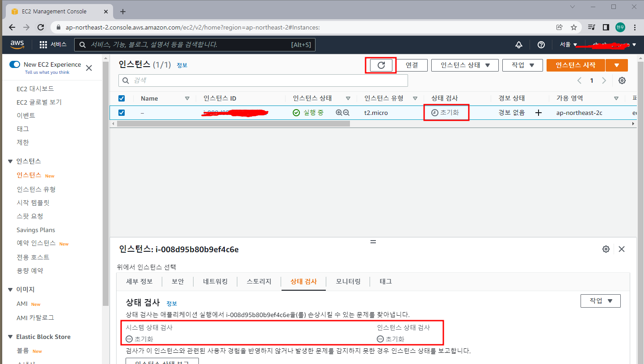Open the 작업 dropdown menu

522,65
